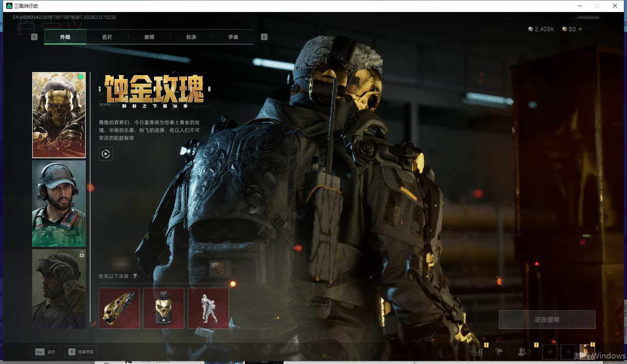This screenshot has height=364, width=627.
Task: Preview the execution animation figure item
Action: pos(208,308)
